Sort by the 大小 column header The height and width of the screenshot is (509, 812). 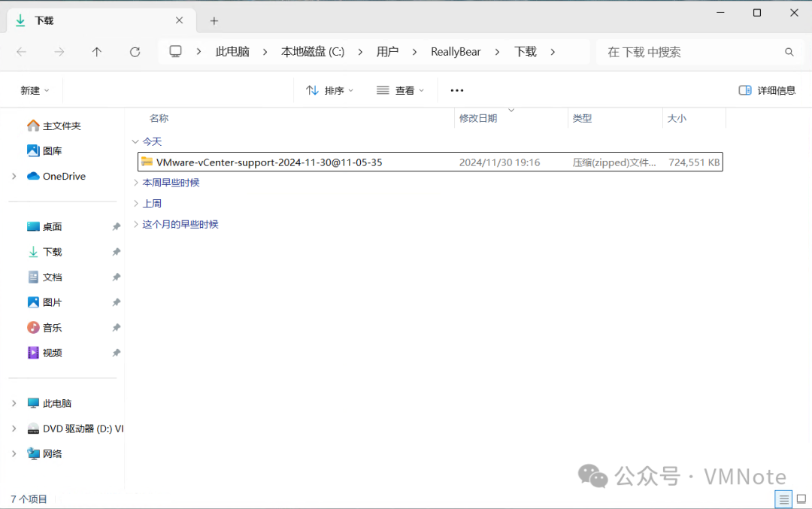(x=677, y=118)
